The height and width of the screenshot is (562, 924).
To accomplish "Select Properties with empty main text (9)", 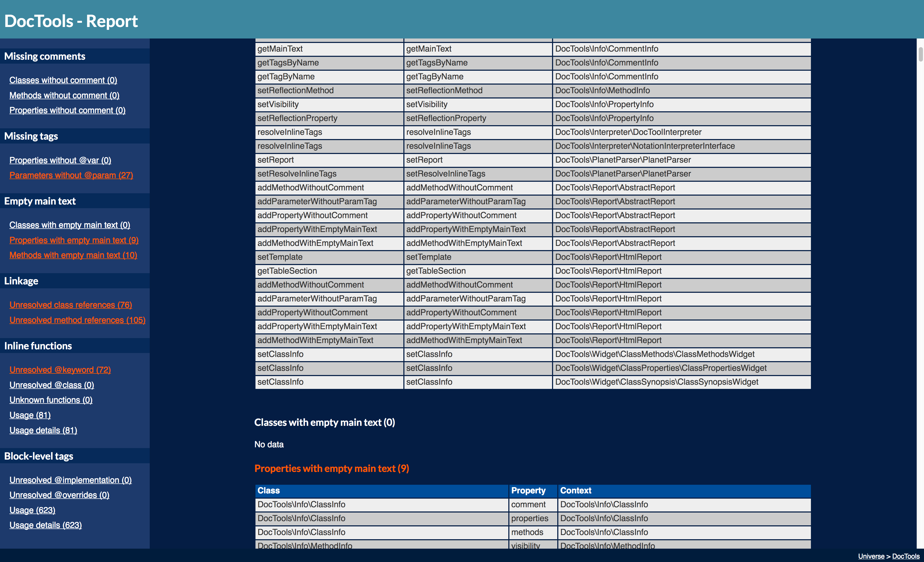I will point(74,240).
